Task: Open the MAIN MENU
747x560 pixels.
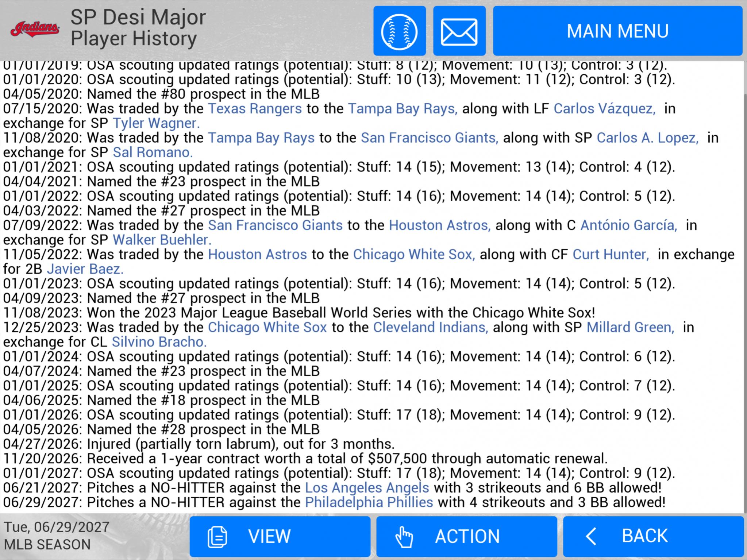Action: (617, 31)
